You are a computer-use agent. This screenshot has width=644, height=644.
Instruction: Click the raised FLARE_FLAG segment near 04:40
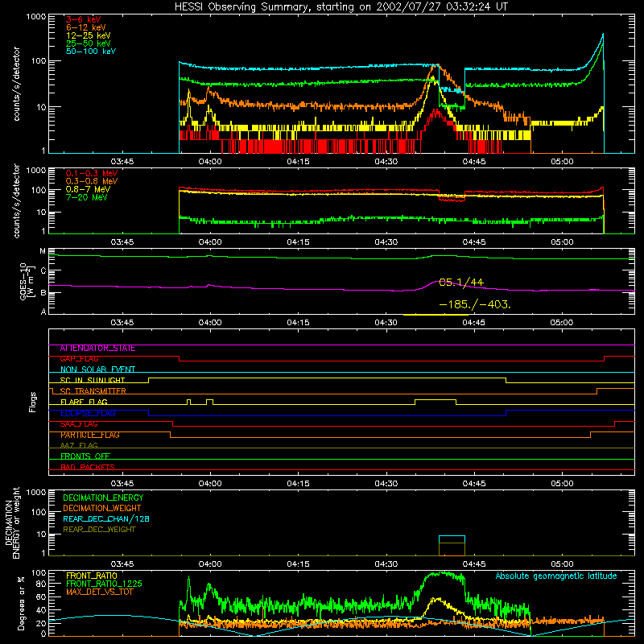(436, 399)
